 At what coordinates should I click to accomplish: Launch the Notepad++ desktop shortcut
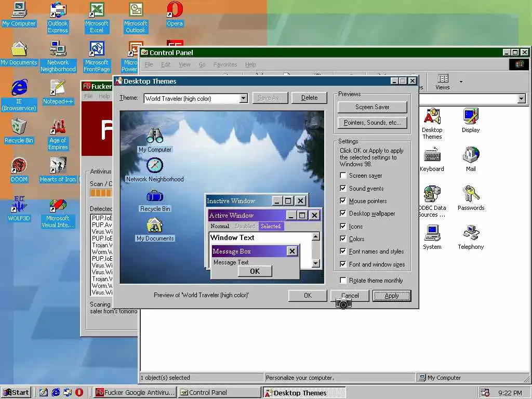(x=58, y=92)
